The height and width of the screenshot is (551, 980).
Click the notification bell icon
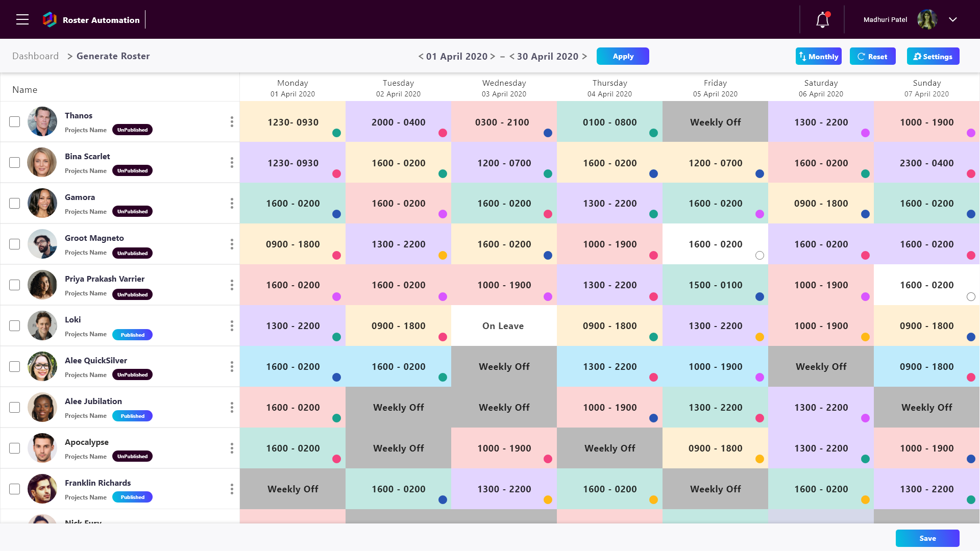pyautogui.click(x=822, y=20)
